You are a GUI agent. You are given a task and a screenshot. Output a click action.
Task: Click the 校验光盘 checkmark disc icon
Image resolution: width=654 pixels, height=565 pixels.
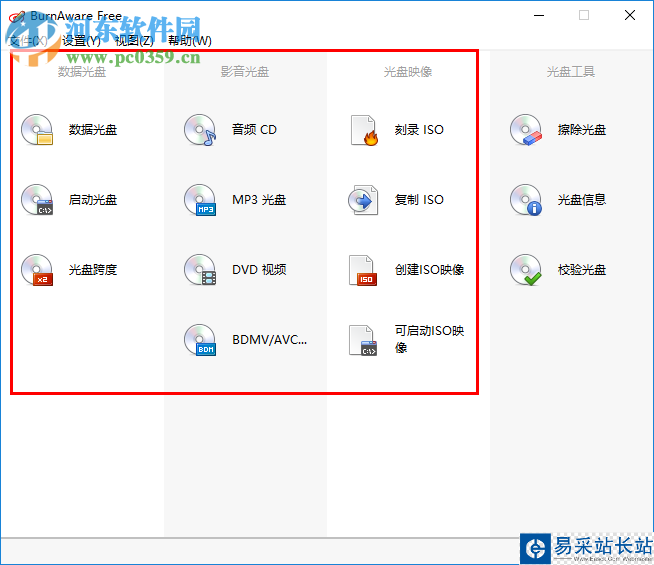[x=526, y=270]
